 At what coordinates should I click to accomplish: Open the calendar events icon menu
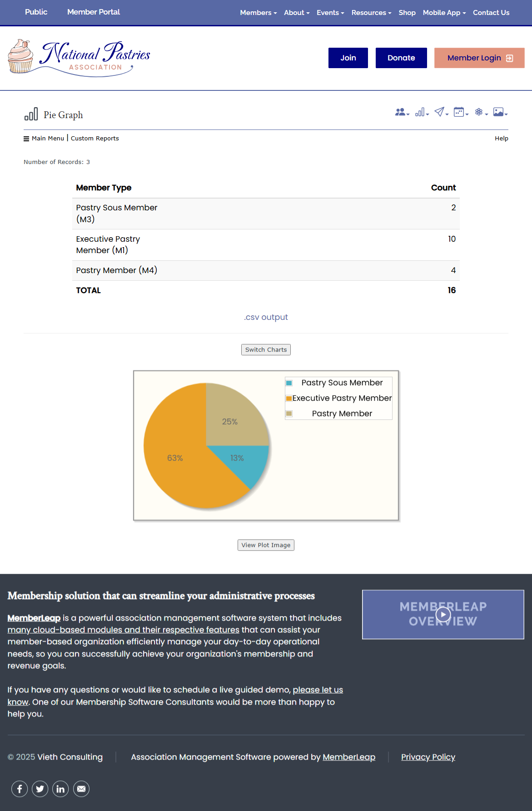pyautogui.click(x=461, y=112)
